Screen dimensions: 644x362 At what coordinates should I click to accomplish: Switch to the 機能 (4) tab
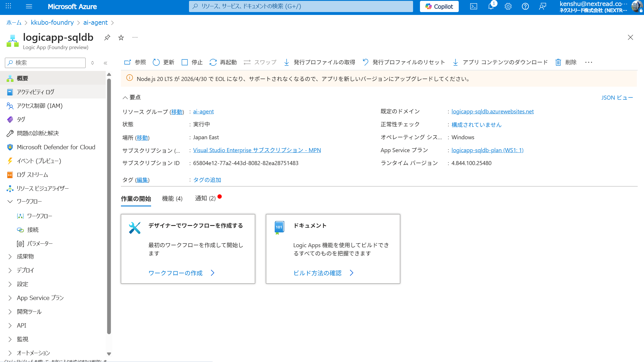(172, 199)
